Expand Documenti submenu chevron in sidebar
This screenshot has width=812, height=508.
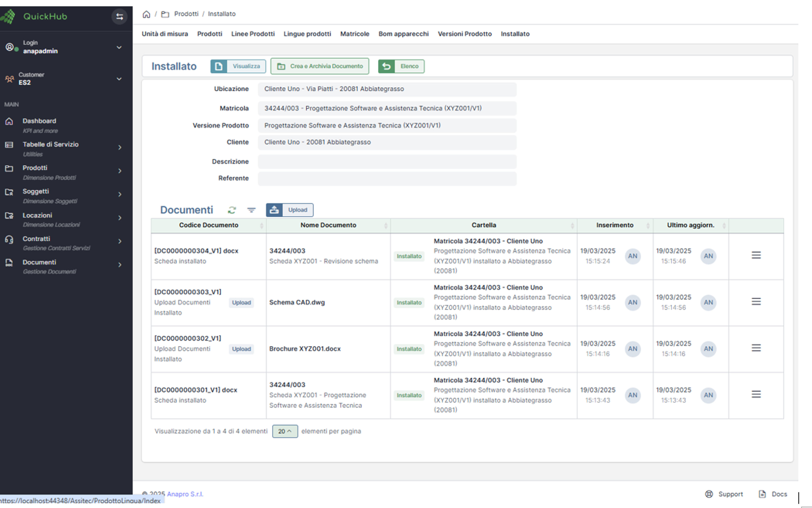(x=120, y=265)
